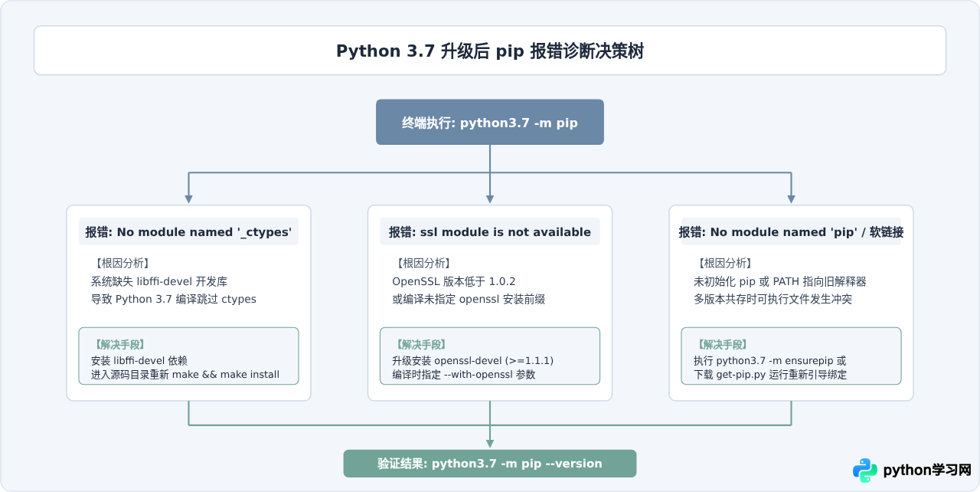This screenshot has width=980, height=492.
Task: Click the line 'OpenSSL 版本低于 1.0.2'
Action: coord(454,281)
